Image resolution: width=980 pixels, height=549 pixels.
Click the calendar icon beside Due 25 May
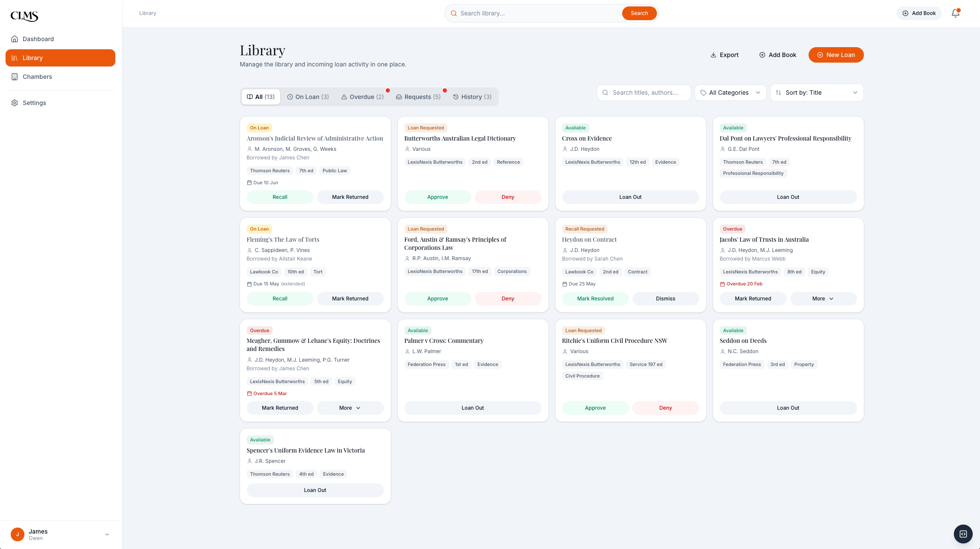pyautogui.click(x=565, y=284)
